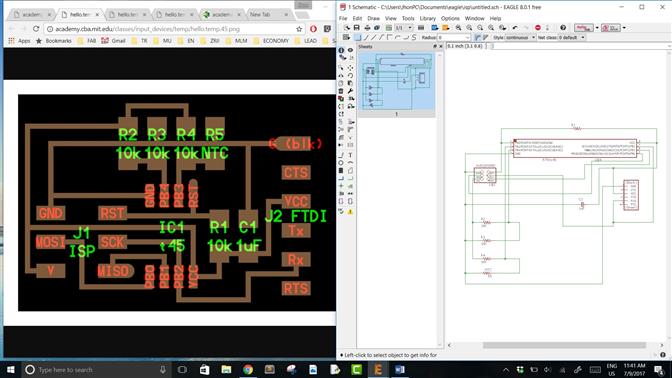Toggle the Show layers eye tool
Screen dimensions: 672x378
tap(350, 50)
